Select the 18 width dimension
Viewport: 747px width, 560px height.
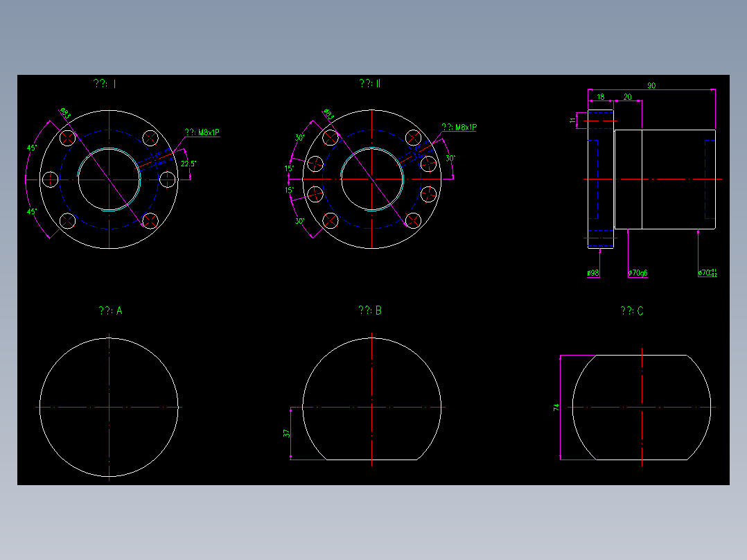[601, 97]
